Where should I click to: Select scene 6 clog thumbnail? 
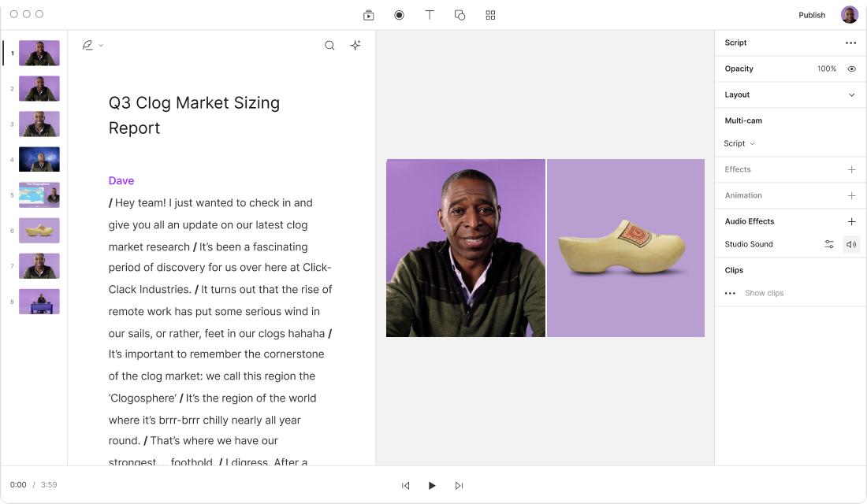point(39,231)
